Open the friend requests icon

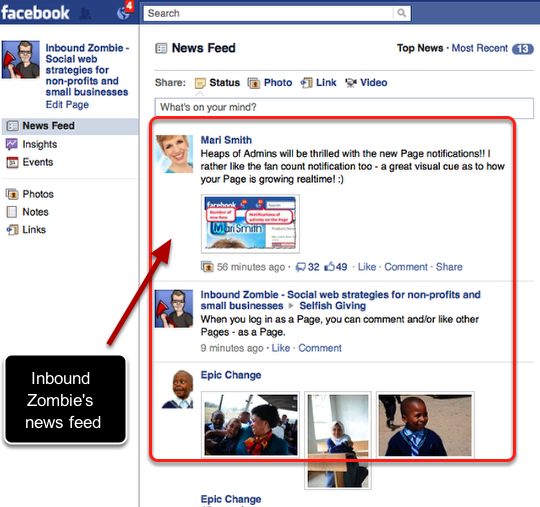click(x=85, y=13)
